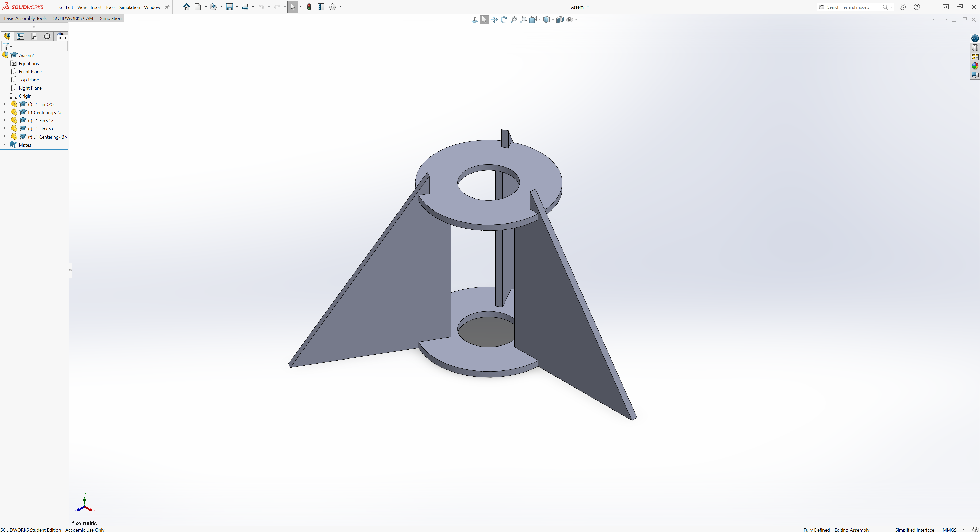Screen dimensions: 980x532
Task: Open File Properties list icon
Action: (321, 7)
